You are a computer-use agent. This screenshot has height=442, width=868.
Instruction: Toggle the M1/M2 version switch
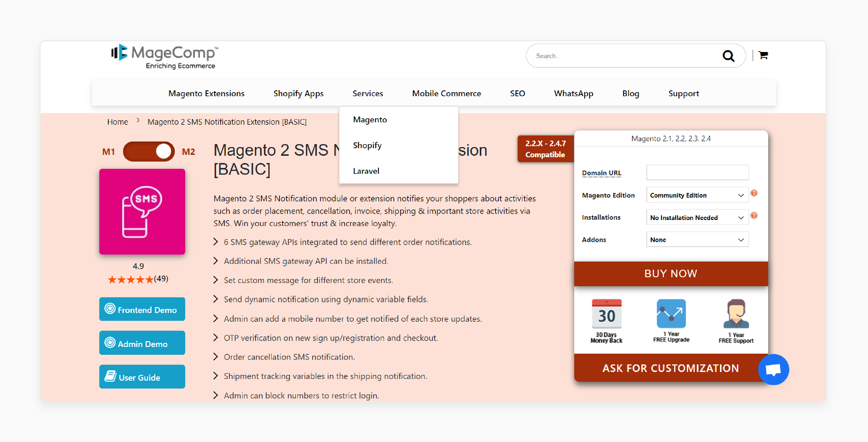pos(149,151)
